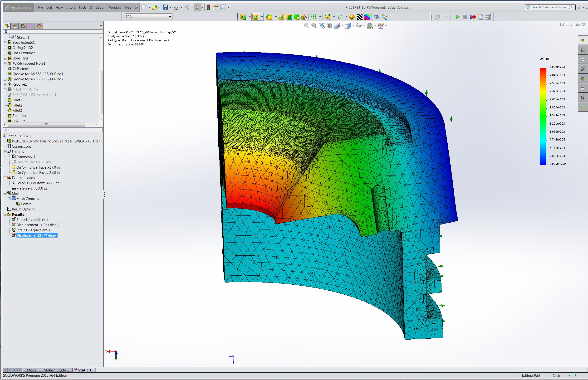Click the Zoom to Fit icon
This screenshot has height=380, width=588.
point(306,26)
